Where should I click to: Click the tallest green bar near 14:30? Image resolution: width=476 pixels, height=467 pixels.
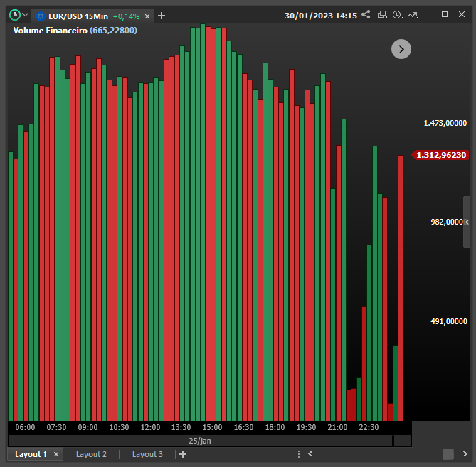[203, 222]
